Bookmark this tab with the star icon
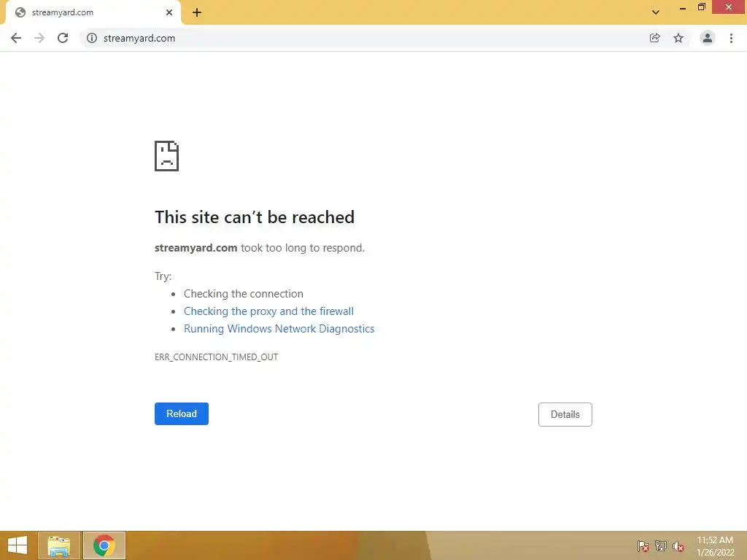747x560 pixels. (x=678, y=38)
